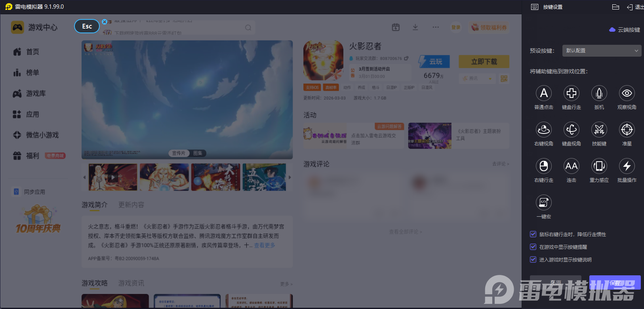Copy the player group number 808700676
The width and height of the screenshot is (644, 309).
(406, 58)
